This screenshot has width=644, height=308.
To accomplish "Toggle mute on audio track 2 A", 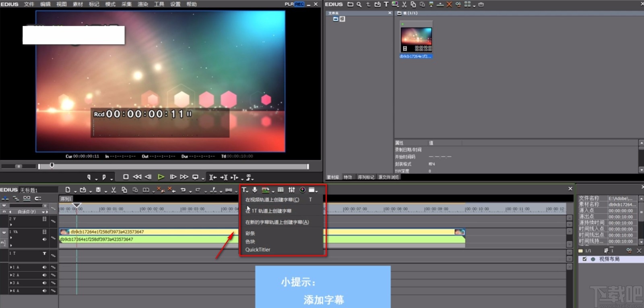I will click(x=44, y=275).
